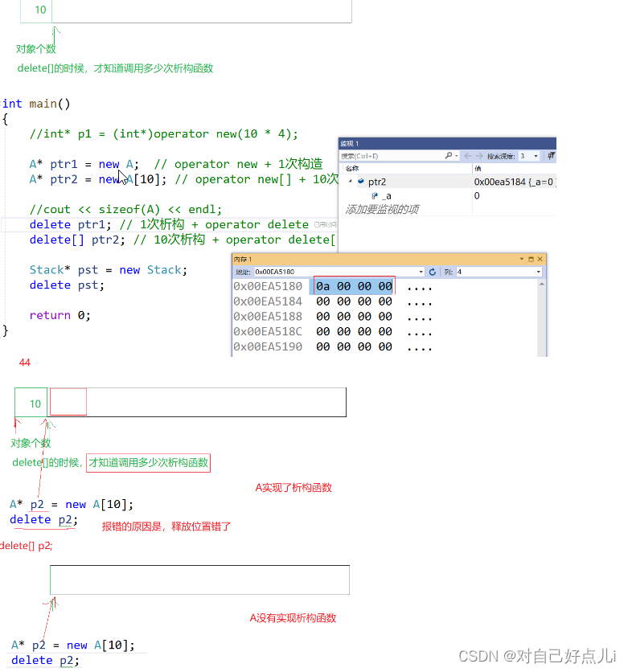Click the red note 'A实现了析构函数'
The height and width of the screenshot is (672, 628).
(x=293, y=488)
